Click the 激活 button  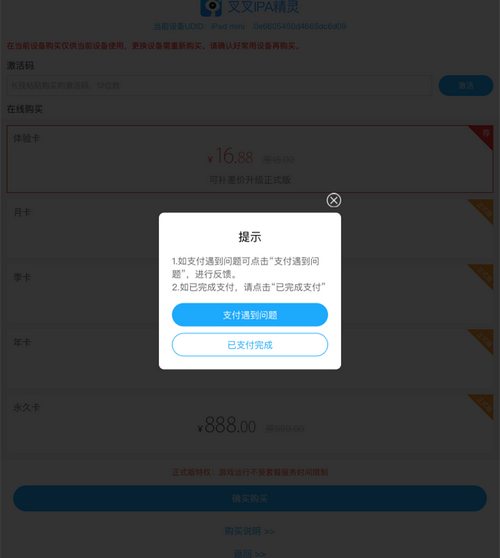pos(465,85)
